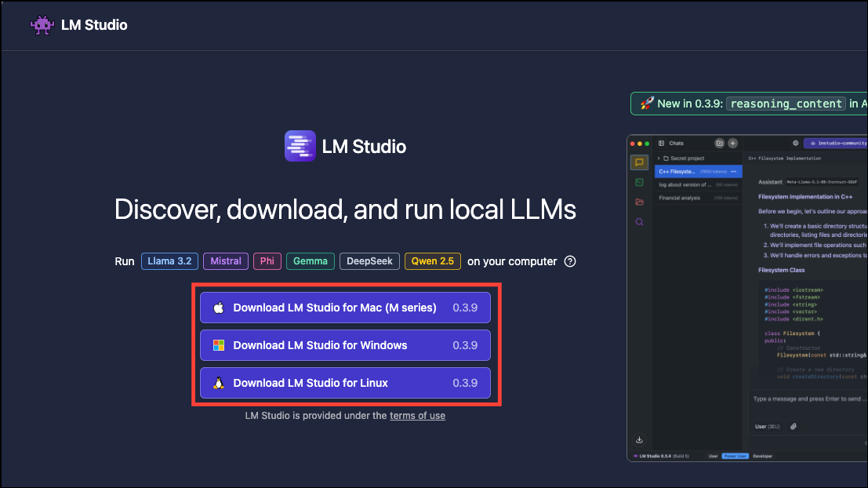
Task: Click the Windows logo icon
Action: point(219,345)
